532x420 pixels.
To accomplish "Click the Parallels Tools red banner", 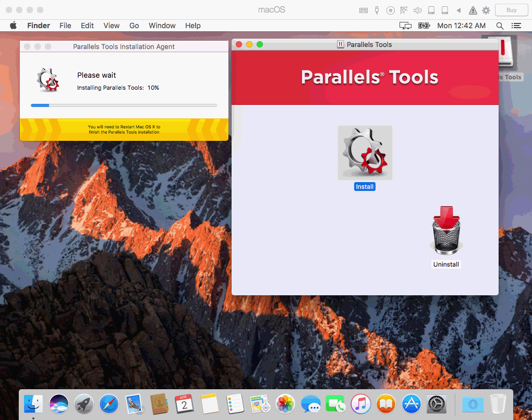I will click(365, 77).
